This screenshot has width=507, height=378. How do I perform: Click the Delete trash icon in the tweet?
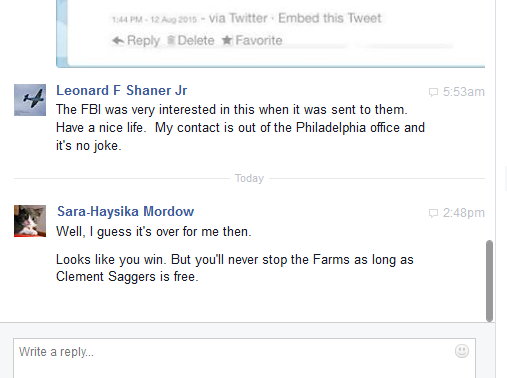(x=171, y=40)
